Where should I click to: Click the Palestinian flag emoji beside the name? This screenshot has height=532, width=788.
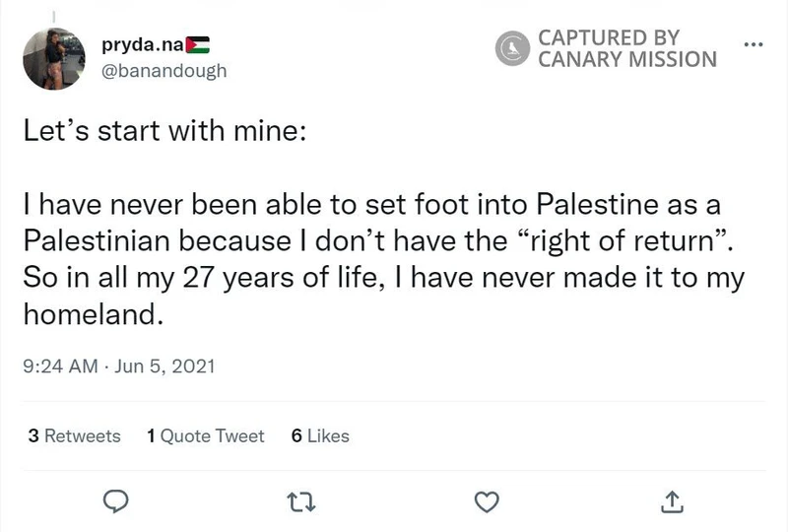point(198,45)
